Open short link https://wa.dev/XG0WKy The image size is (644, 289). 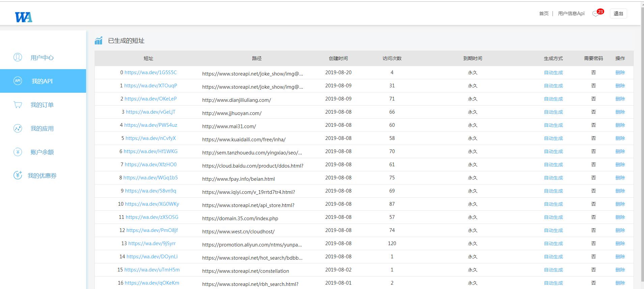(152, 204)
